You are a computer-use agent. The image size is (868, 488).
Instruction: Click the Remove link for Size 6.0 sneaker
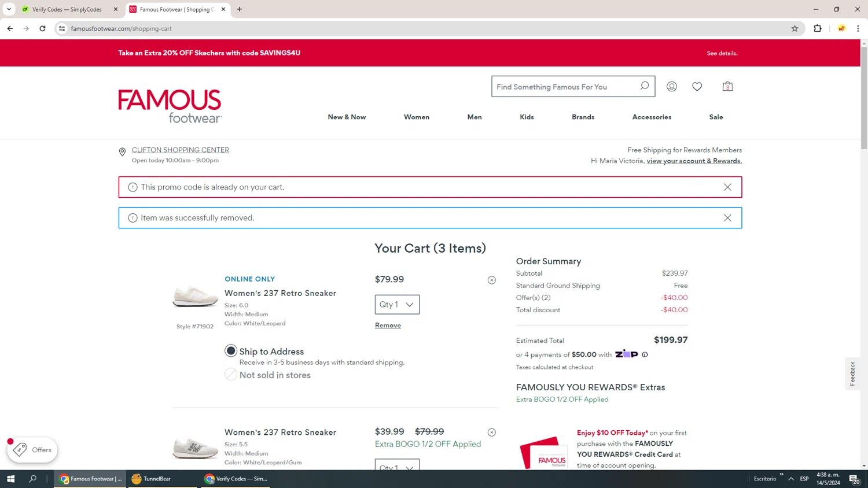pos(388,326)
